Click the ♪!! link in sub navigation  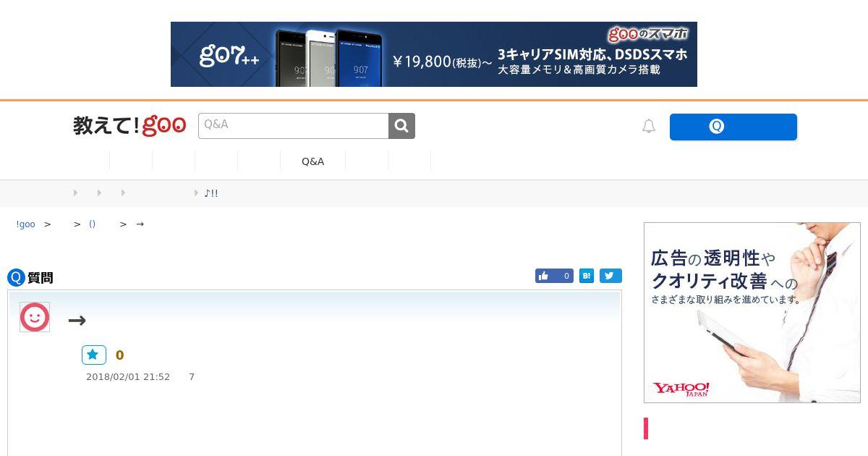click(210, 193)
